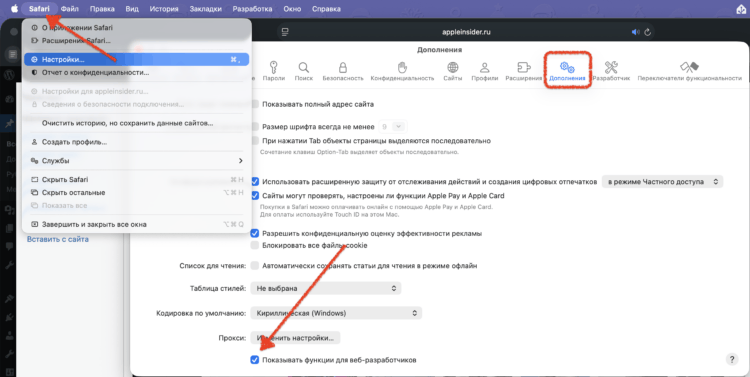Open в режиме Частного доступа dropdown

click(x=662, y=182)
